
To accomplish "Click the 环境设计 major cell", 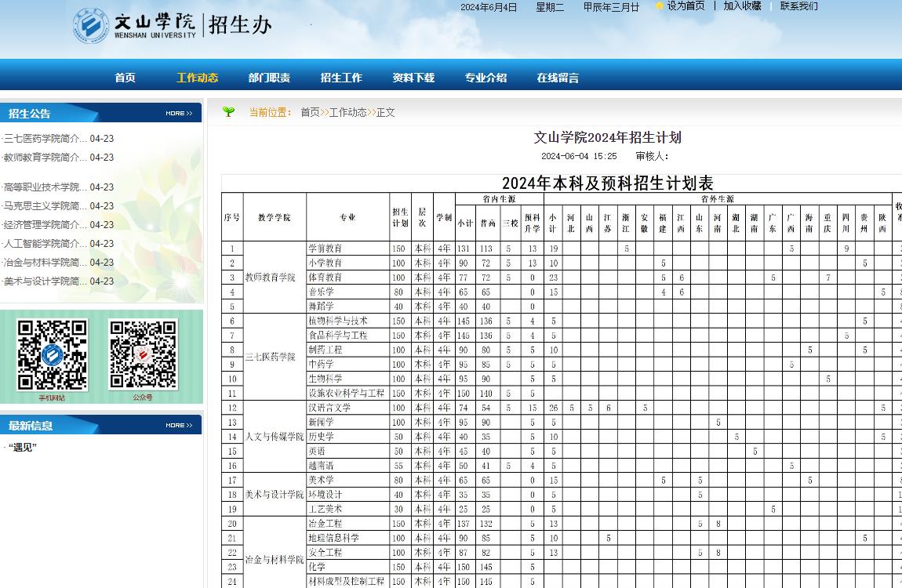I will click(x=348, y=494).
